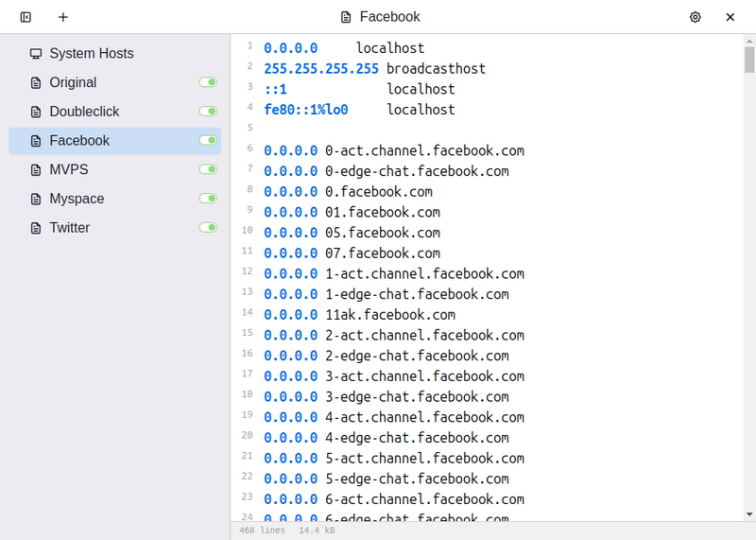The width and height of the screenshot is (756, 540).
Task: Click '0.facebook.com' on line 8
Action: (x=379, y=192)
